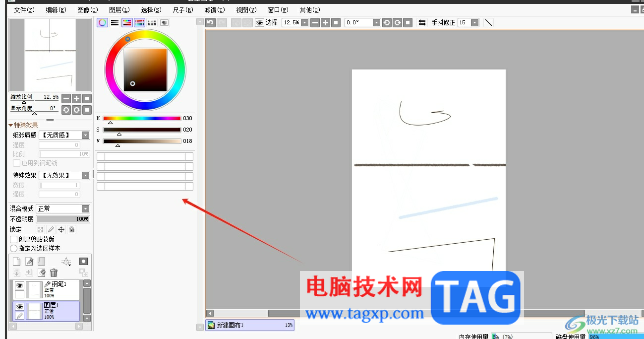This screenshot has width=644, height=339.
Task: Click the toolbar undo arrow
Action: point(210,22)
